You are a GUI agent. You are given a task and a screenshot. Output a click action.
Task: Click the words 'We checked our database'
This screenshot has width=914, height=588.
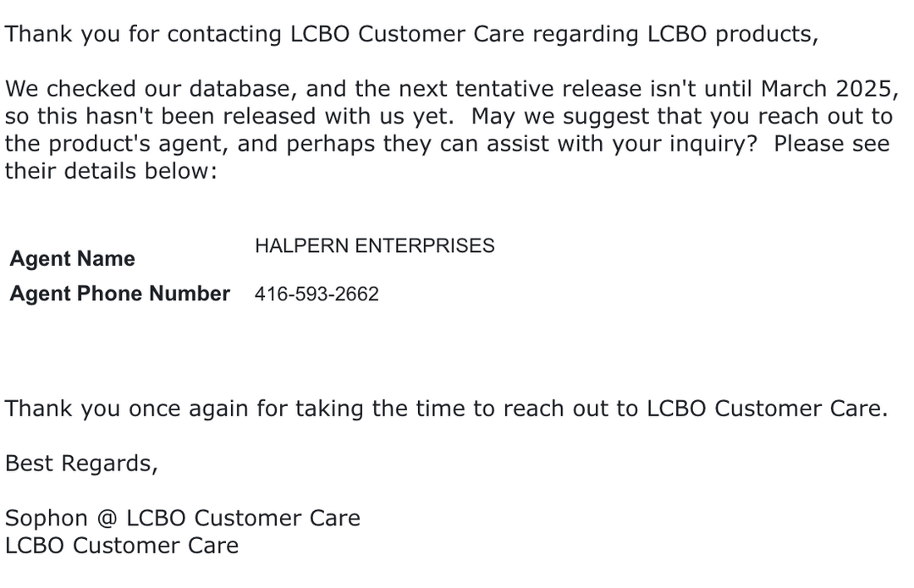[147, 89]
